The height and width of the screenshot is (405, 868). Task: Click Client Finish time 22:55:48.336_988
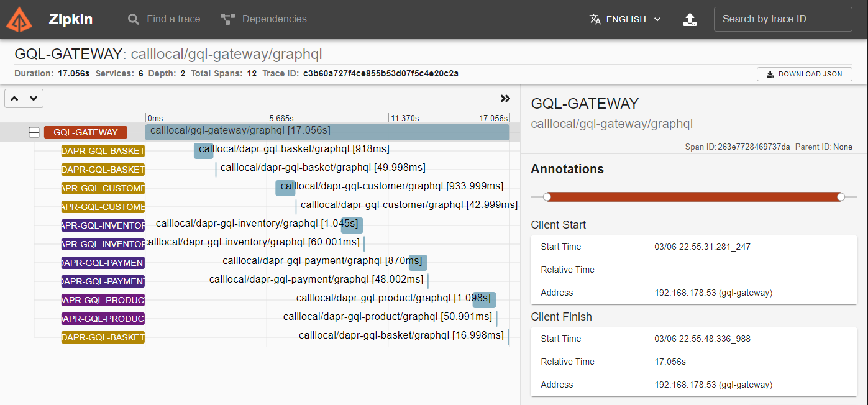[x=702, y=339]
